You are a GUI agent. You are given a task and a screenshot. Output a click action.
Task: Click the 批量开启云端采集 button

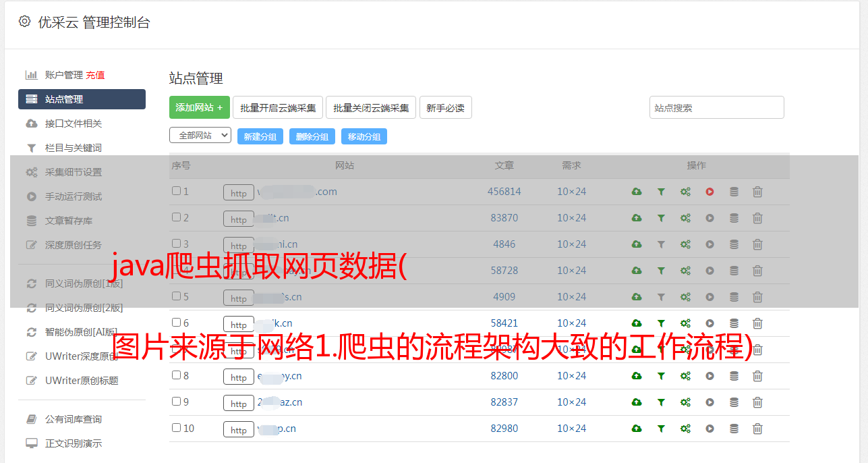coord(278,107)
